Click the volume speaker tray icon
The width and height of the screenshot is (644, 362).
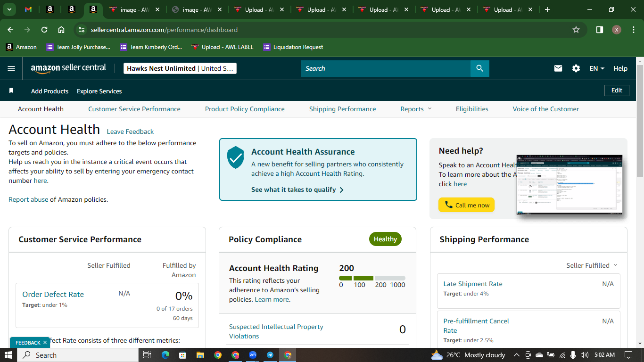tap(585, 355)
